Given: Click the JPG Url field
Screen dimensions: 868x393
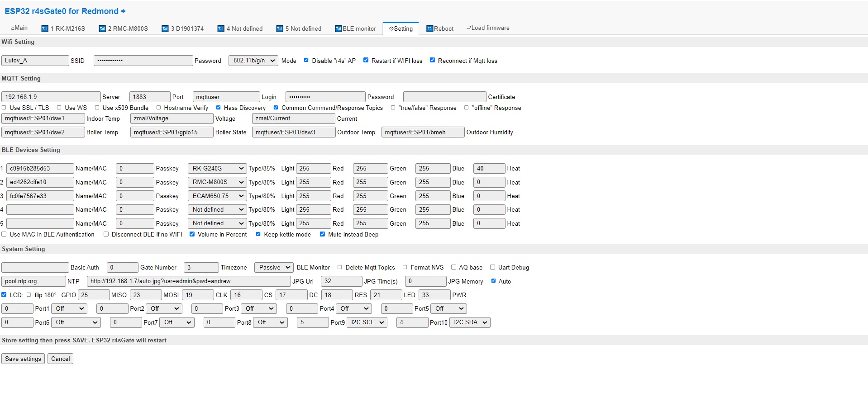Looking at the screenshot, I should pos(189,281).
